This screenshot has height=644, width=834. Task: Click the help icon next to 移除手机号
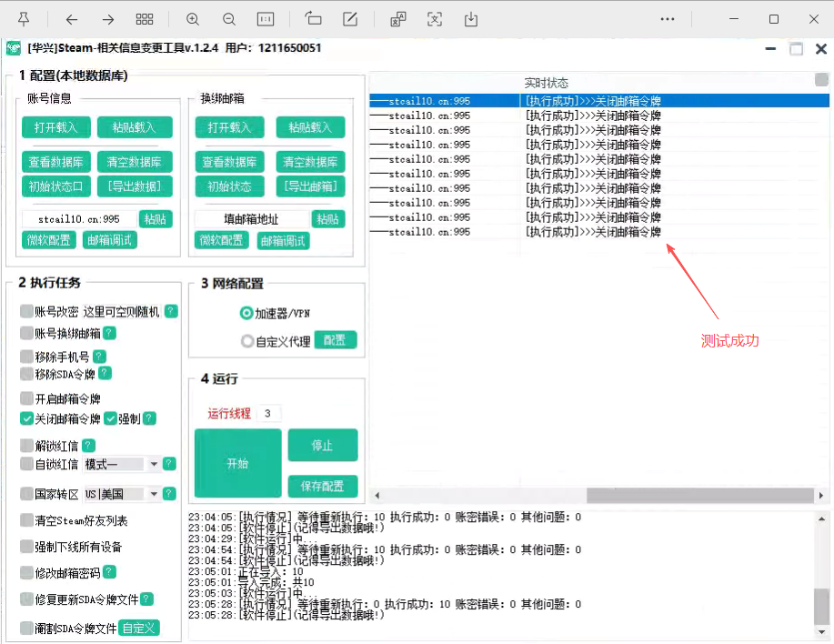tap(99, 357)
